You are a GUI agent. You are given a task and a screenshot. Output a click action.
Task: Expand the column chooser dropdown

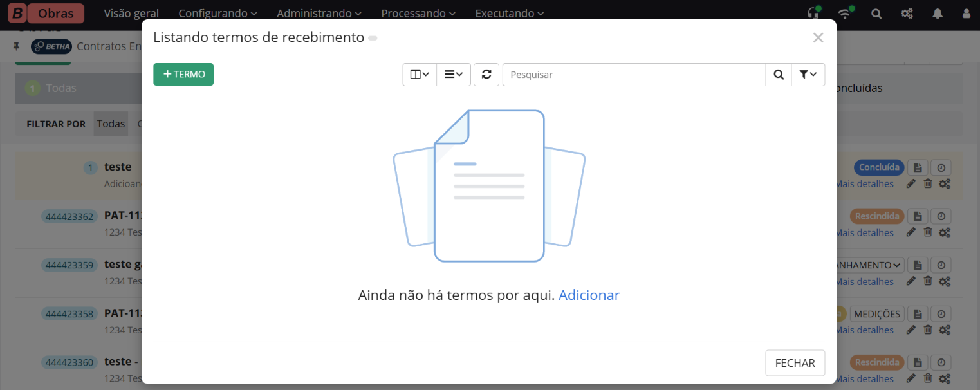coord(420,75)
